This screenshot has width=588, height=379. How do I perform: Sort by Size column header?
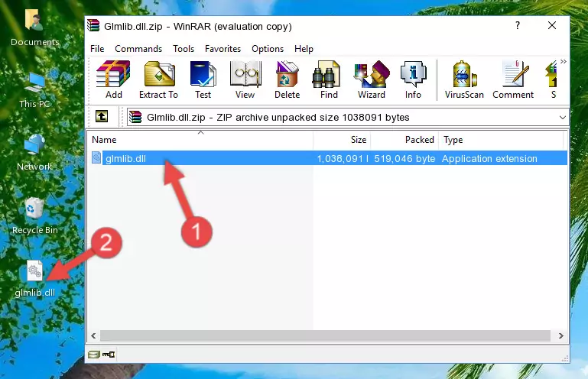(x=342, y=140)
